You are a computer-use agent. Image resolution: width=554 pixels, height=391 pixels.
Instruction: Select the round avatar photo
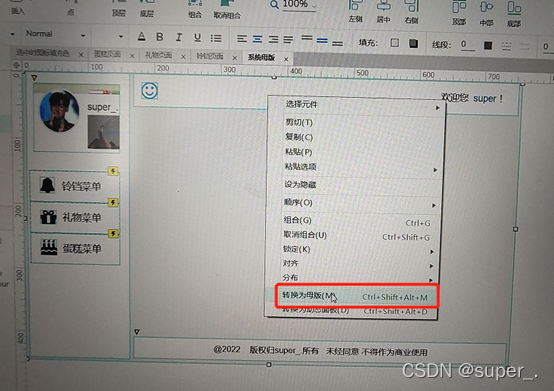tap(59, 111)
